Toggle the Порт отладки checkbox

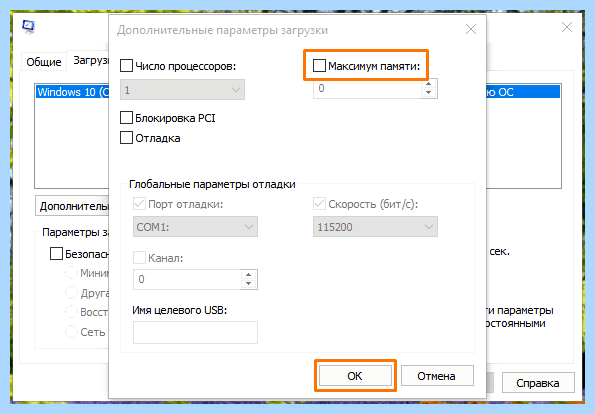pos(139,204)
